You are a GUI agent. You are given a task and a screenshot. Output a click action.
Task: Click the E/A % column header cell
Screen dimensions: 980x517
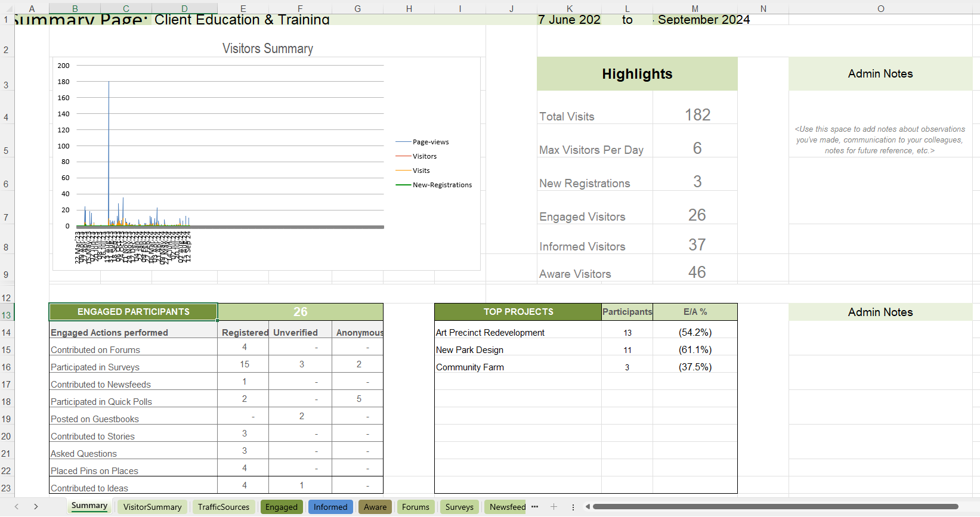coord(695,312)
